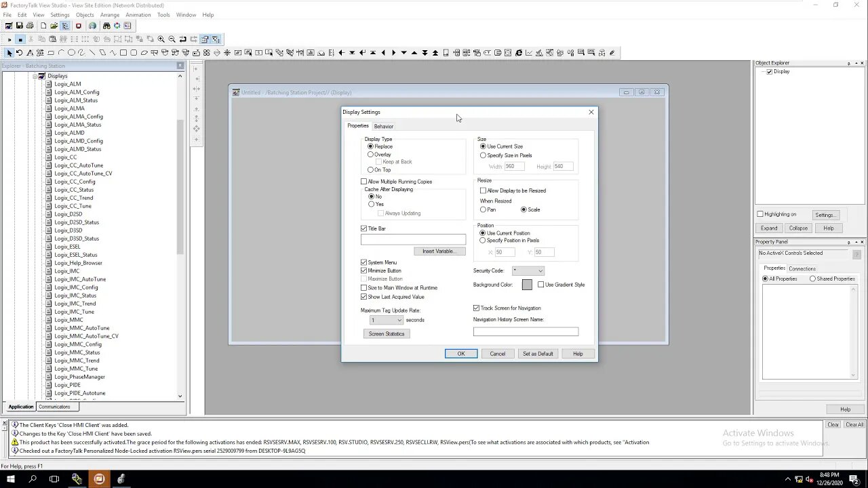Screen dimensions: 868x488
Task: Enable Allow Display to be Resized
Action: [483, 190]
